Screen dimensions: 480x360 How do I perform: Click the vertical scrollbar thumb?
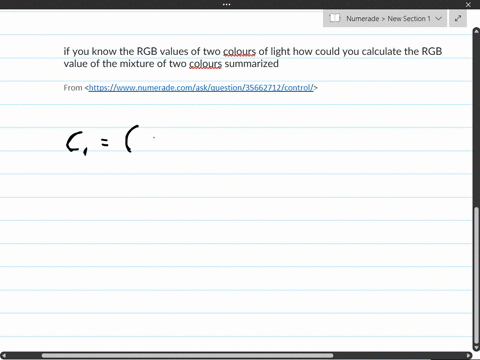click(476, 275)
